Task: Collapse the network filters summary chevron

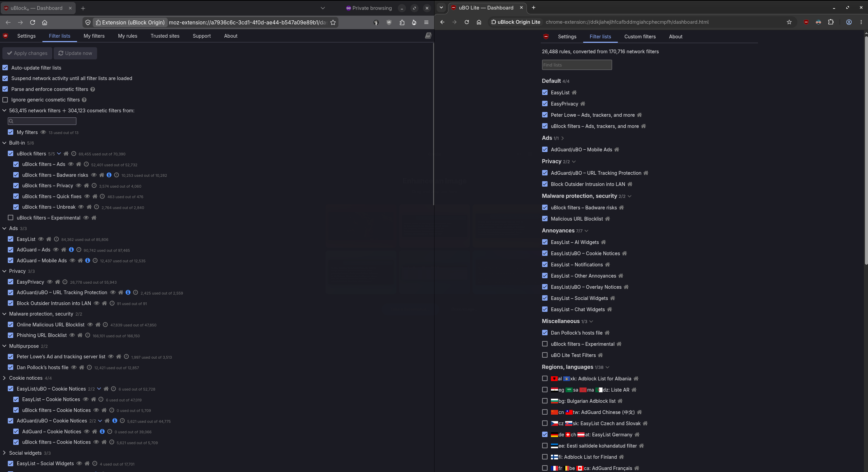Action: point(4,111)
